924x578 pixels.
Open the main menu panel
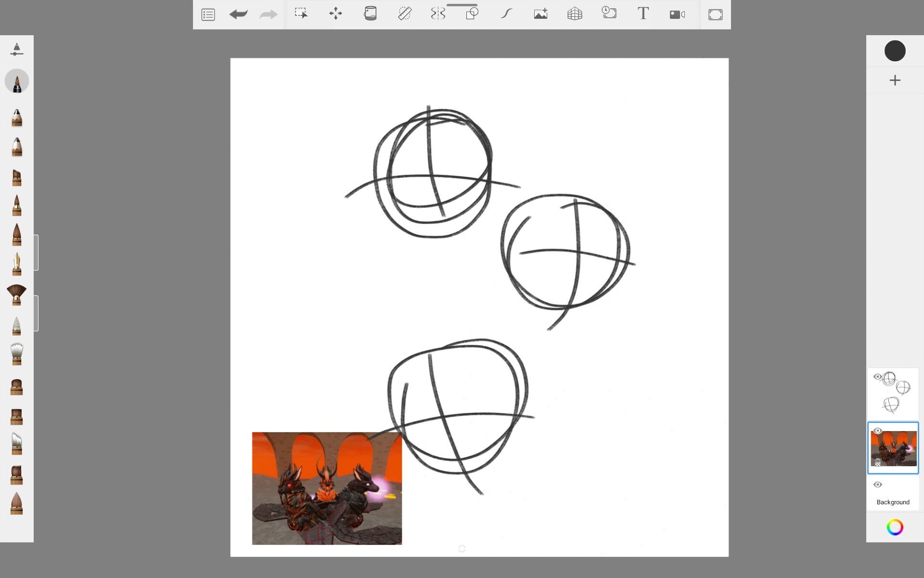click(x=208, y=14)
